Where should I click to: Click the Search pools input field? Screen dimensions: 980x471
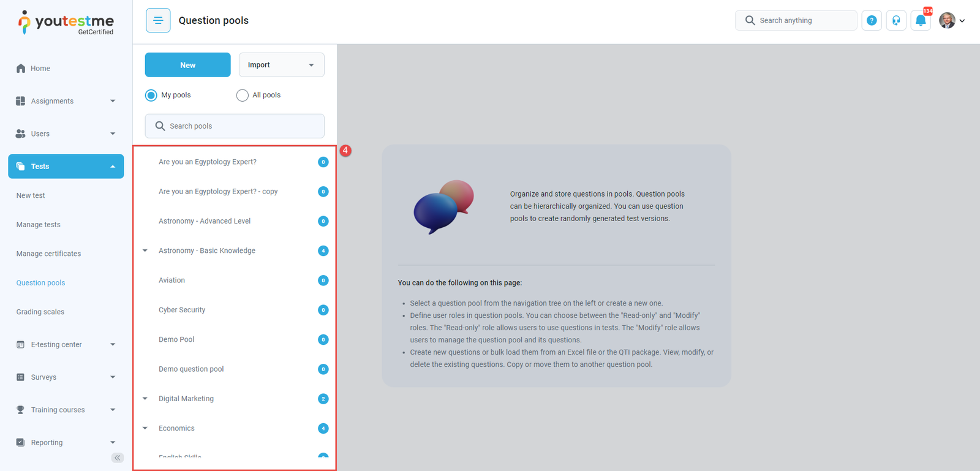[x=235, y=126]
